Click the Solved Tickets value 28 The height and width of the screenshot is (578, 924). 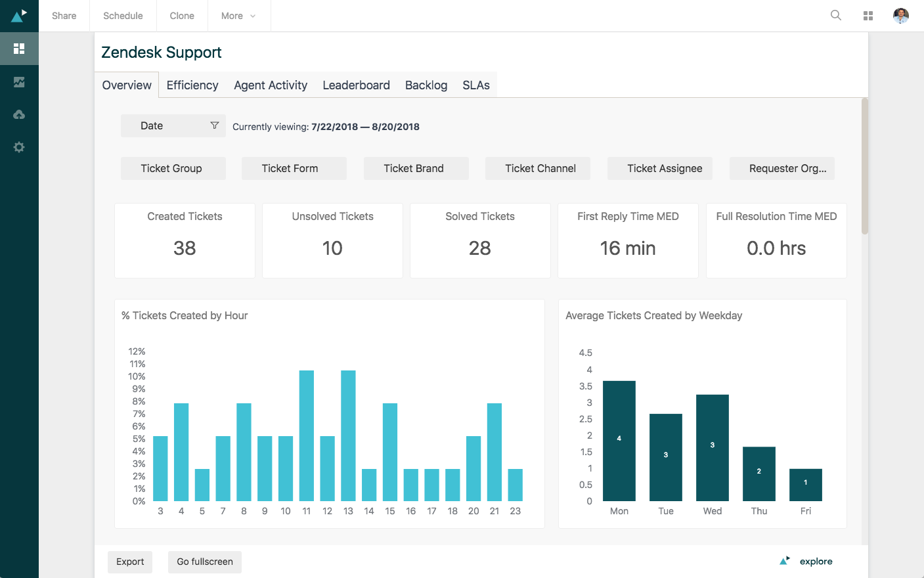coord(480,248)
